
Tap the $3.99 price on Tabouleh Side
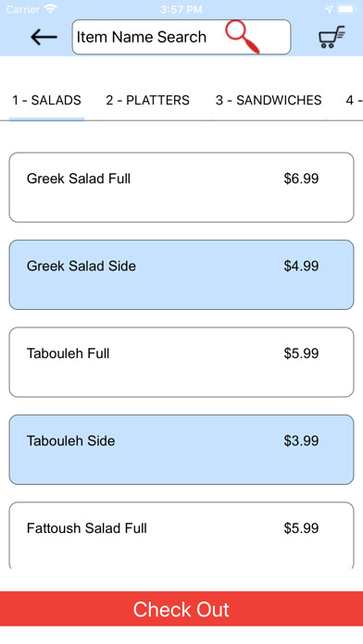(x=301, y=441)
